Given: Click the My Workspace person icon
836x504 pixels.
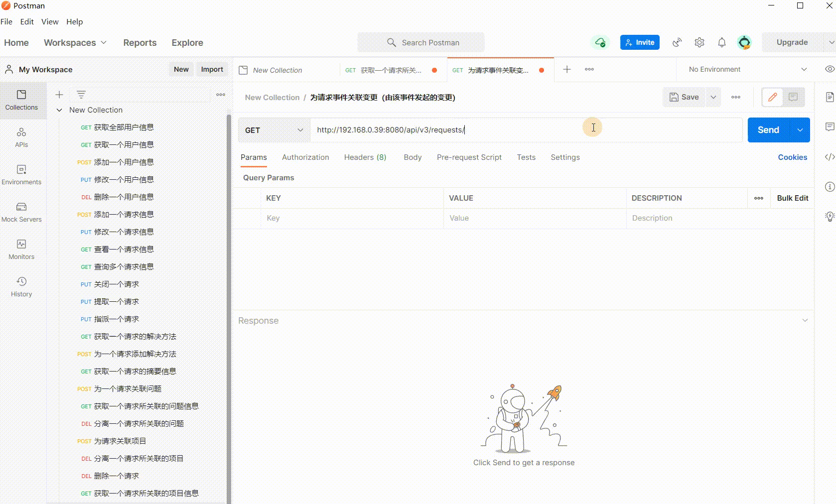Looking at the screenshot, I should click(9, 69).
